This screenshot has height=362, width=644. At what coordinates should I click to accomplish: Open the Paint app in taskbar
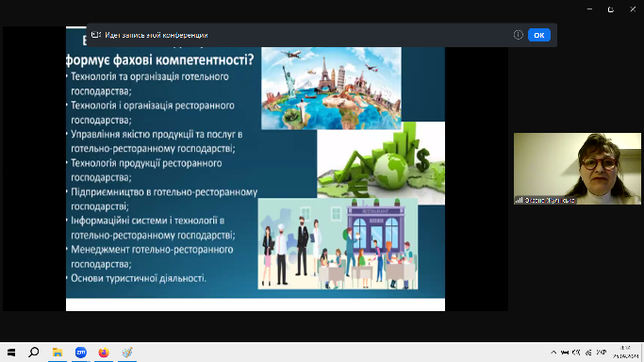click(x=127, y=353)
